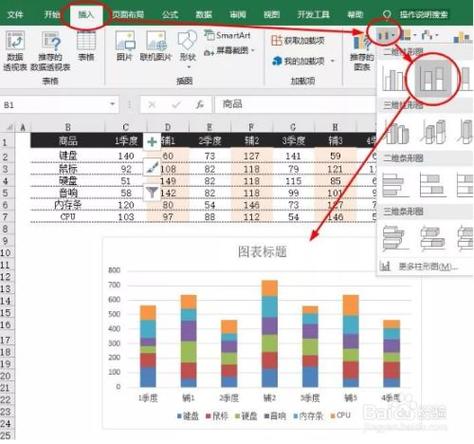Select the 图表标题 chart title
This screenshot has height=444, width=474.
point(262,252)
